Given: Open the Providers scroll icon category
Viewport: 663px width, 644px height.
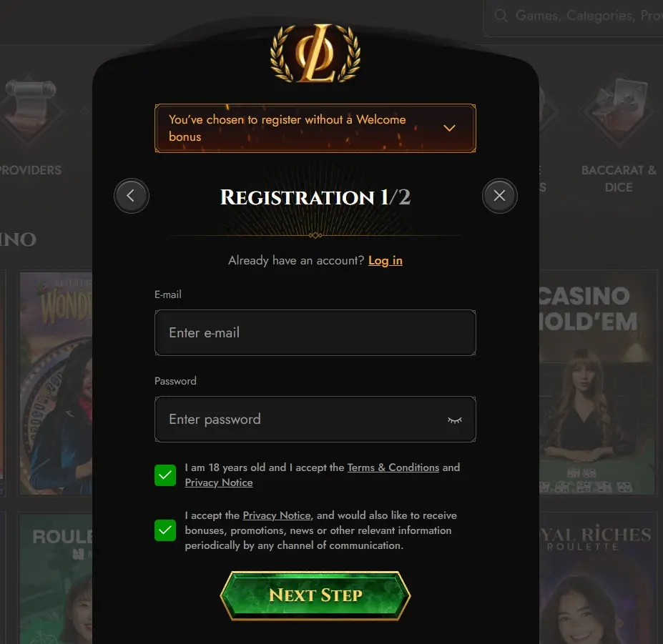Looking at the screenshot, I should click(x=31, y=111).
